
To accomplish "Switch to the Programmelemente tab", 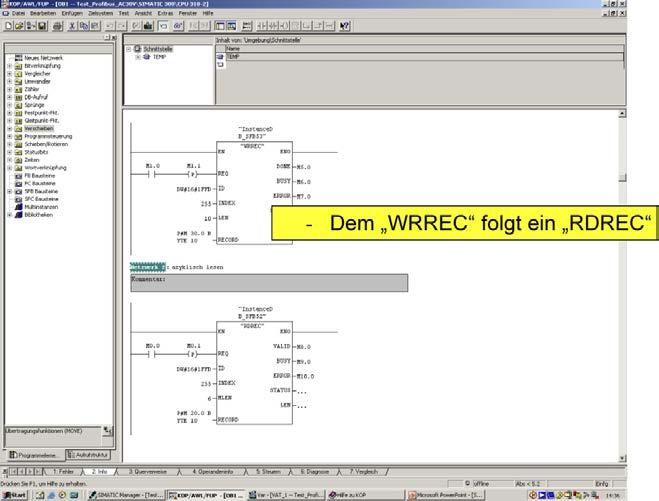I will pos(34,455).
